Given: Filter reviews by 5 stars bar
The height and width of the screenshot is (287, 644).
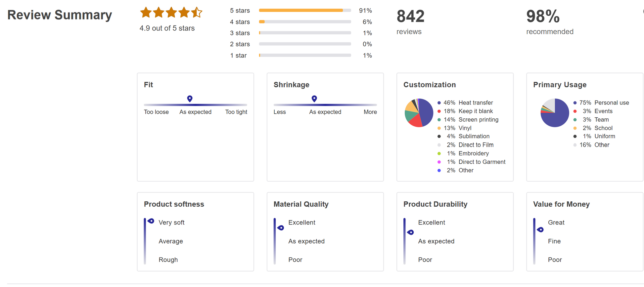Looking at the screenshot, I should point(305,11).
